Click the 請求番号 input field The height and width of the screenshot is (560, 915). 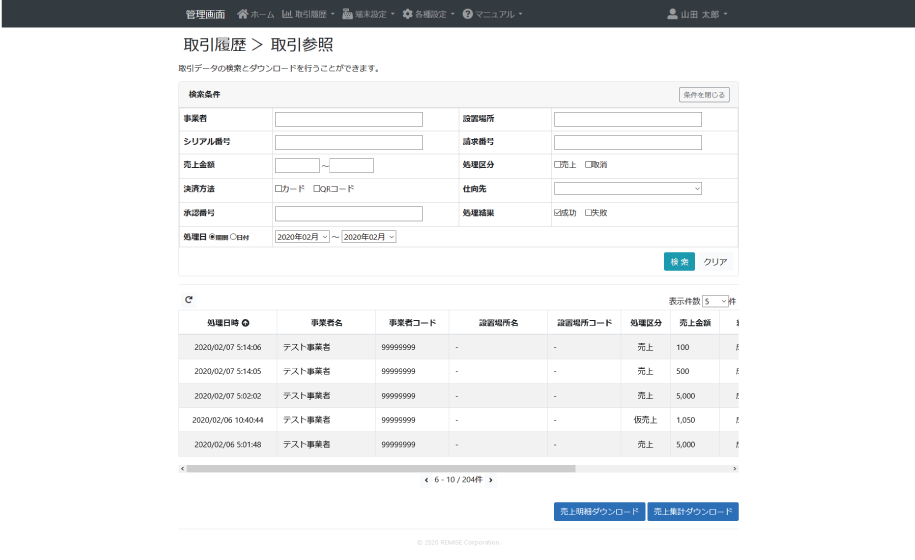627,142
